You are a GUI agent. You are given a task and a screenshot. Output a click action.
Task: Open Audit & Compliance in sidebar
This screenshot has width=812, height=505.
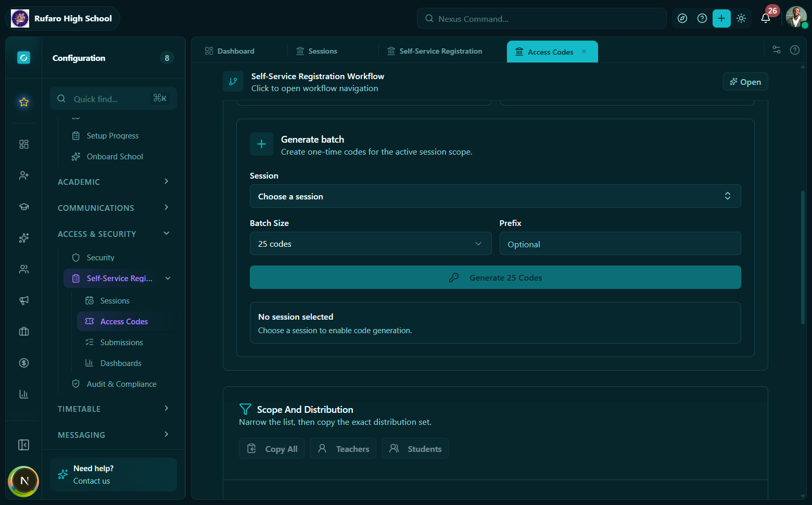coord(121,384)
